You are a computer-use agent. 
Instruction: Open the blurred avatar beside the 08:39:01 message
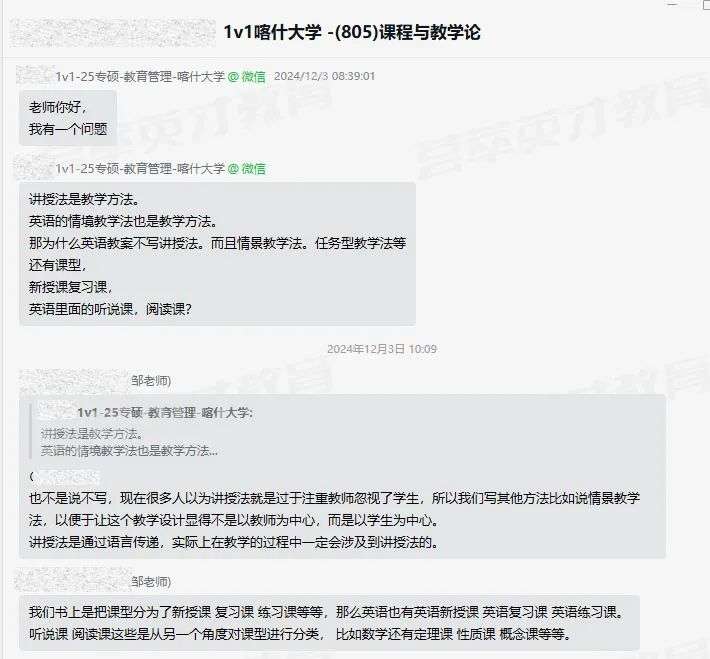pyautogui.click(x=35, y=75)
